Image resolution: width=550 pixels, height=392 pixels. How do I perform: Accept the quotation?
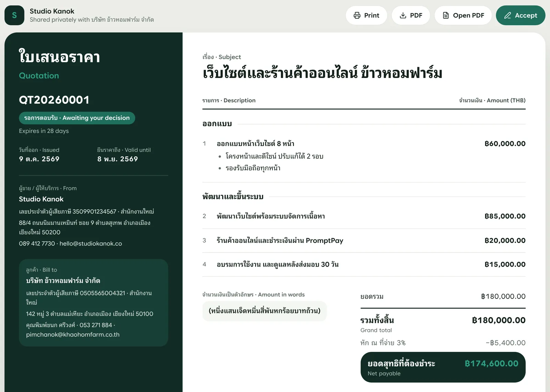click(520, 15)
